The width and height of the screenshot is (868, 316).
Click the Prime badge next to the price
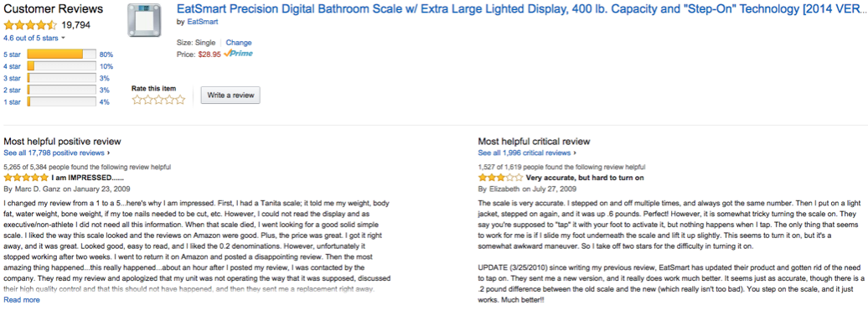(x=239, y=54)
